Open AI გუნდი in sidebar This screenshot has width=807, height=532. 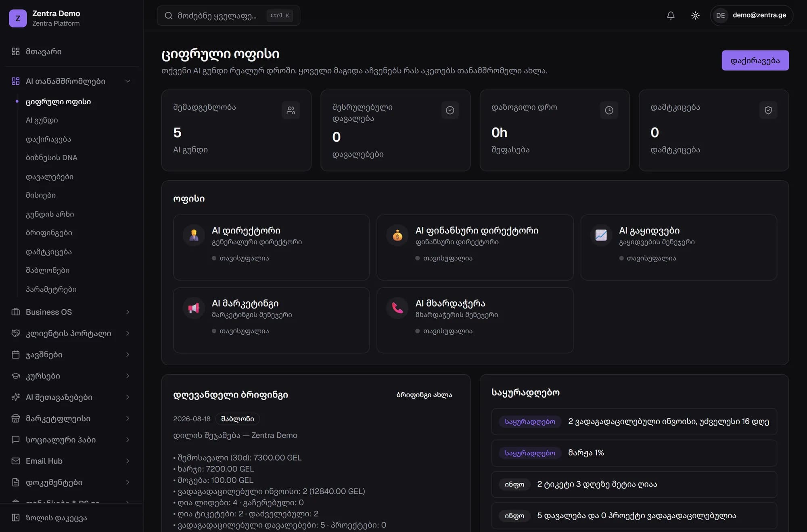[x=42, y=120]
